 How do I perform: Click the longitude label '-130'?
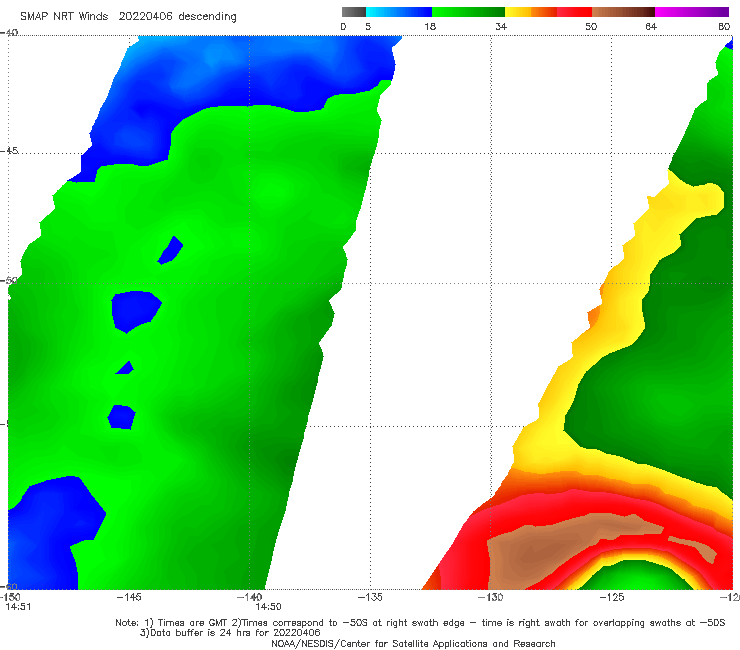(x=490, y=597)
